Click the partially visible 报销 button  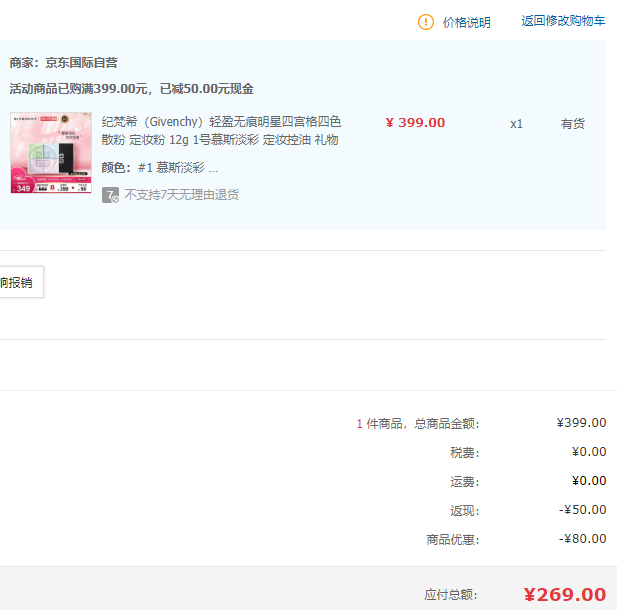21,282
